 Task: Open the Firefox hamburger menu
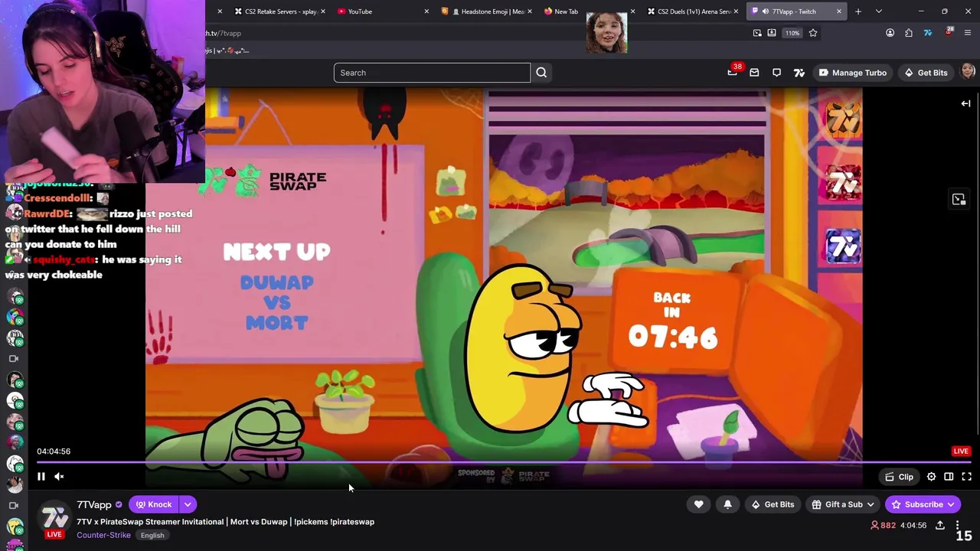click(x=968, y=33)
